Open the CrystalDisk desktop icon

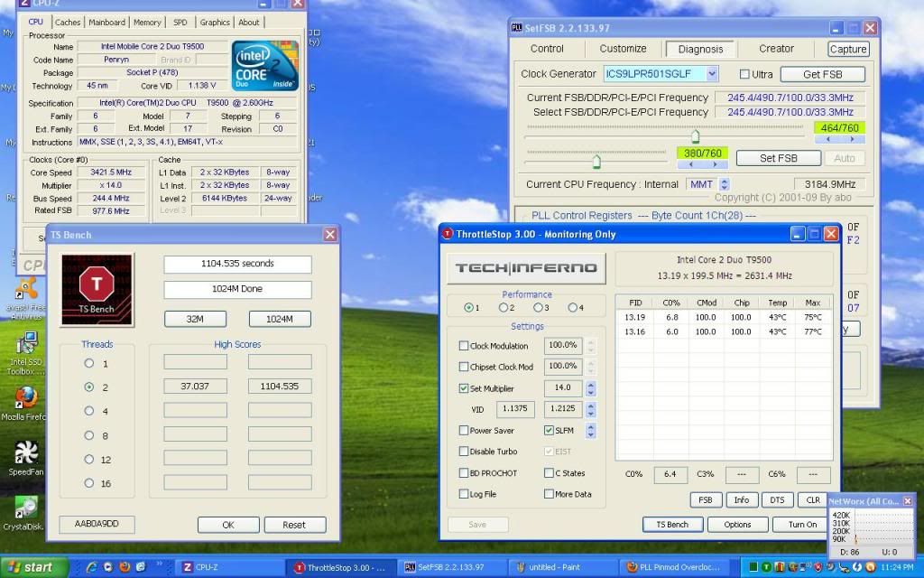click(25, 513)
